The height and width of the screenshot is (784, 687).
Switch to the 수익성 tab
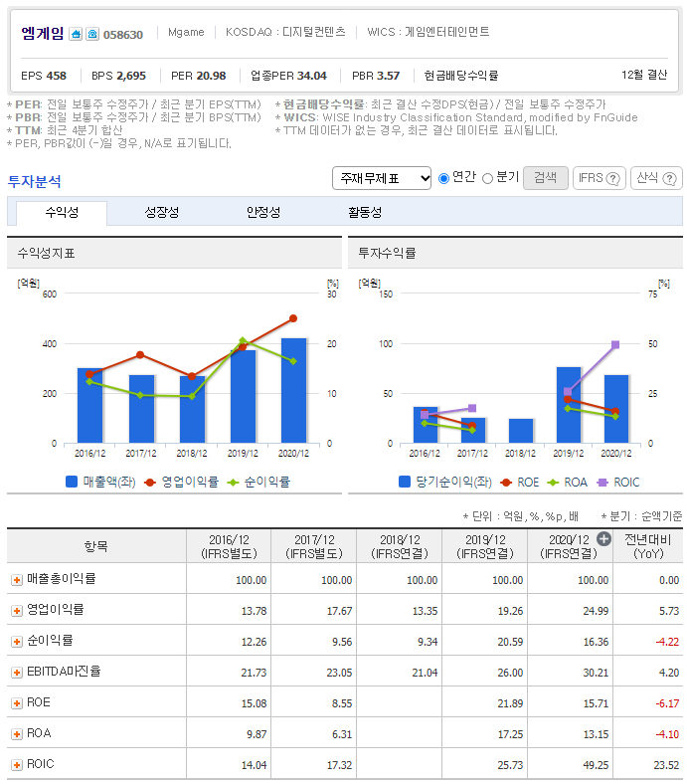[62, 213]
